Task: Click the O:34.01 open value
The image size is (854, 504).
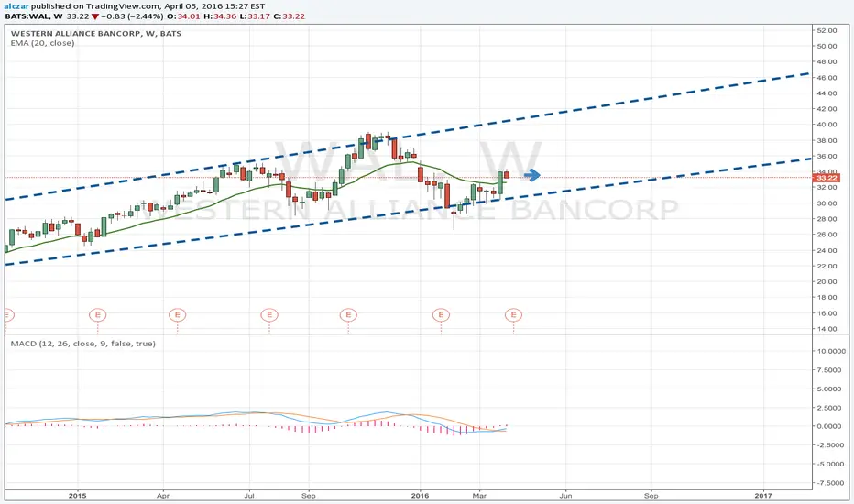Action: coord(183,16)
